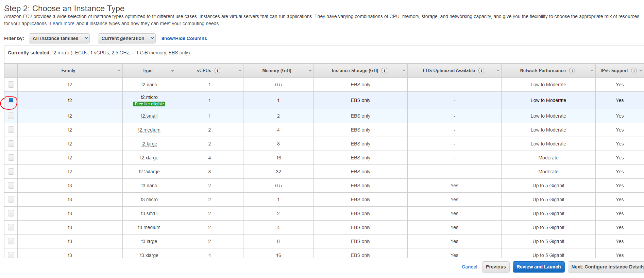Click the EBS-Optimized Available info icon
Viewport: 644px width, 278px height.
pos(481,70)
